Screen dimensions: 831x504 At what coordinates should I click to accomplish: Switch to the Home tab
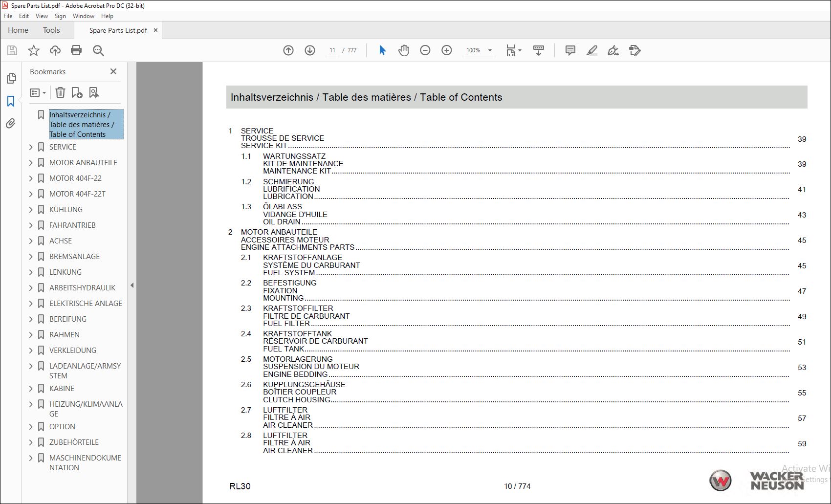coord(18,30)
